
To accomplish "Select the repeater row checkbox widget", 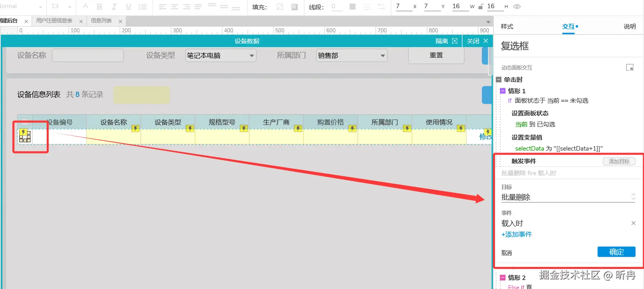I will click(x=25, y=136).
